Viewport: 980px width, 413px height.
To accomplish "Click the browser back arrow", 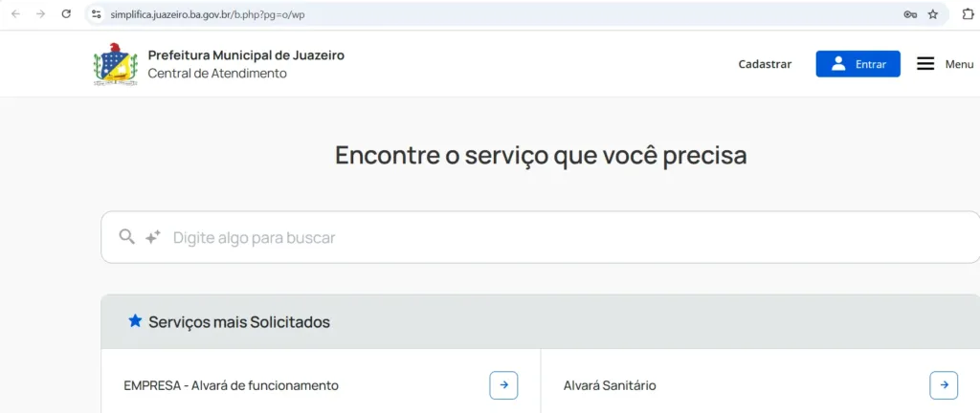I will [15, 14].
